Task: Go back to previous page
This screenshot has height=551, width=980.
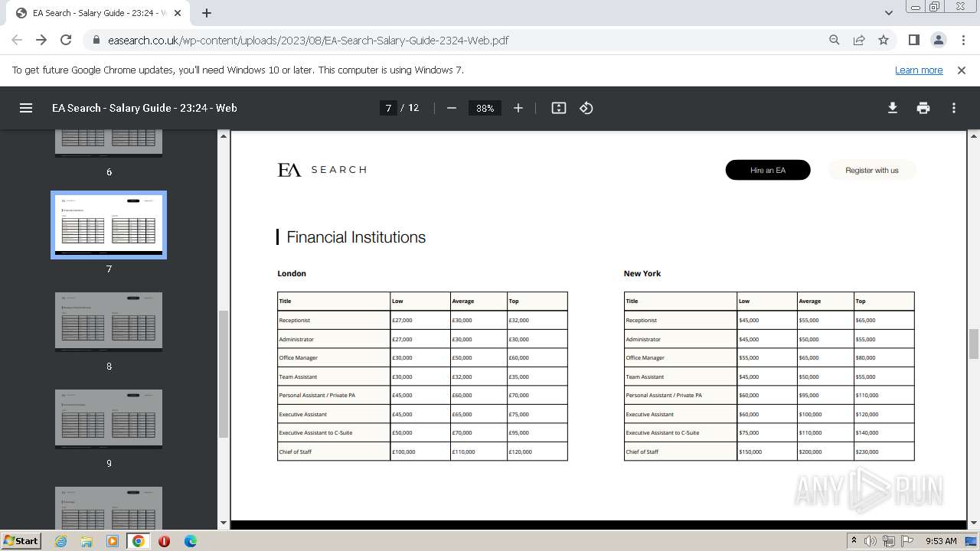Action: pos(17,40)
